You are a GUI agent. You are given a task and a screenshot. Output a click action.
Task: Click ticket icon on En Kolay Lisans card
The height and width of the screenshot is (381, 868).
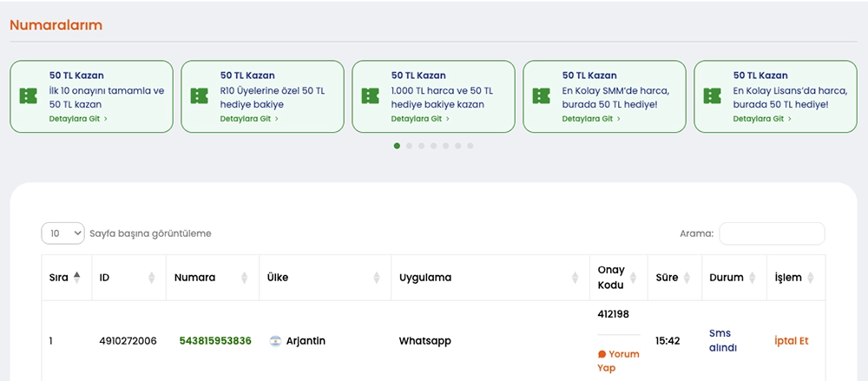click(713, 95)
